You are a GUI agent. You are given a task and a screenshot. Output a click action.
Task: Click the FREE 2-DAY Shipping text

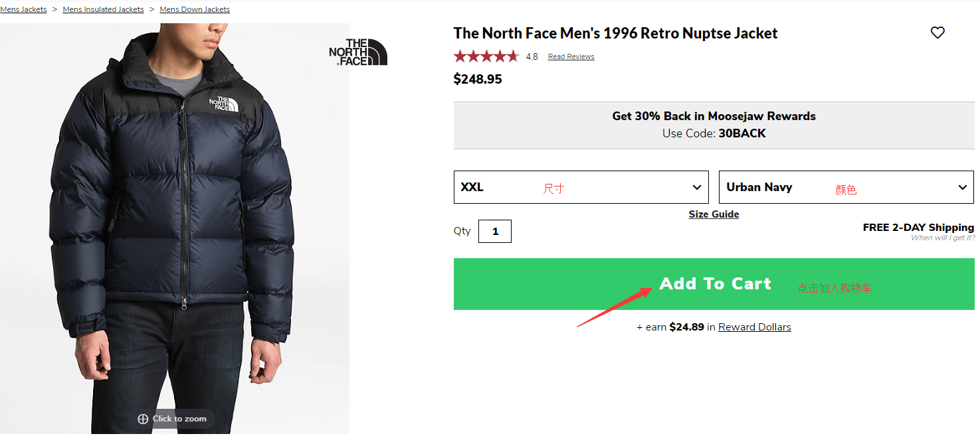(x=918, y=227)
